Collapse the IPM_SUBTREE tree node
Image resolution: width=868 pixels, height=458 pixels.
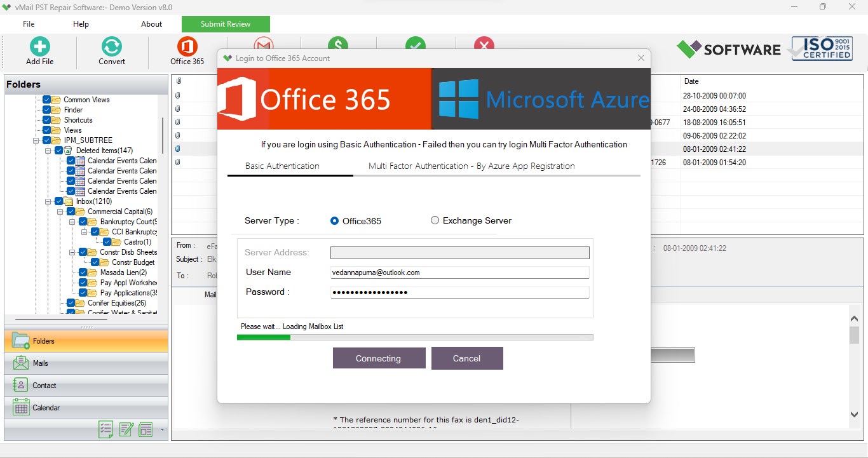(x=36, y=140)
